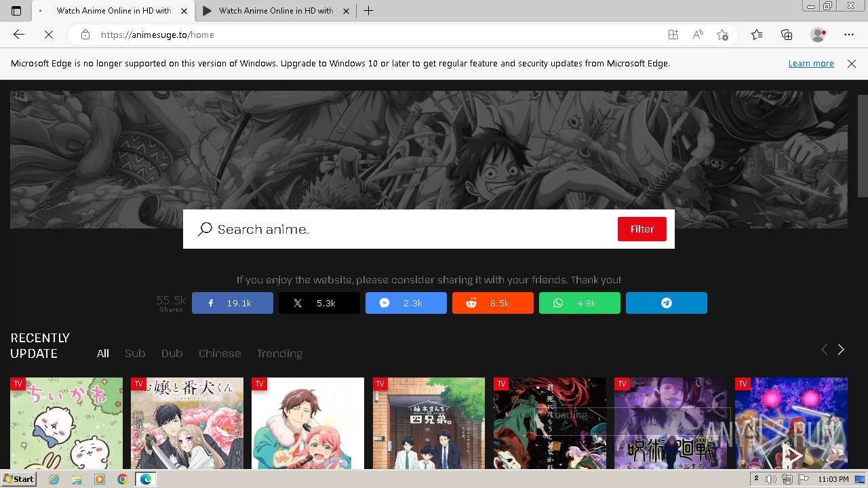
Task: Stop page loading with X button
Action: click(x=49, y=35)
